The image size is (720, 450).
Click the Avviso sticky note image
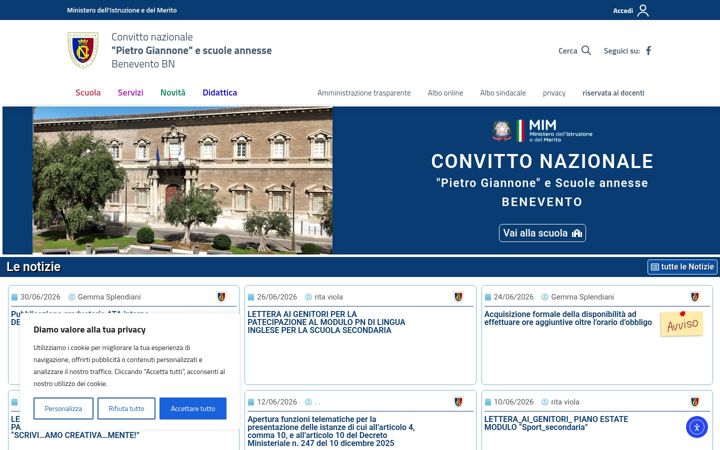click(682, 324)
